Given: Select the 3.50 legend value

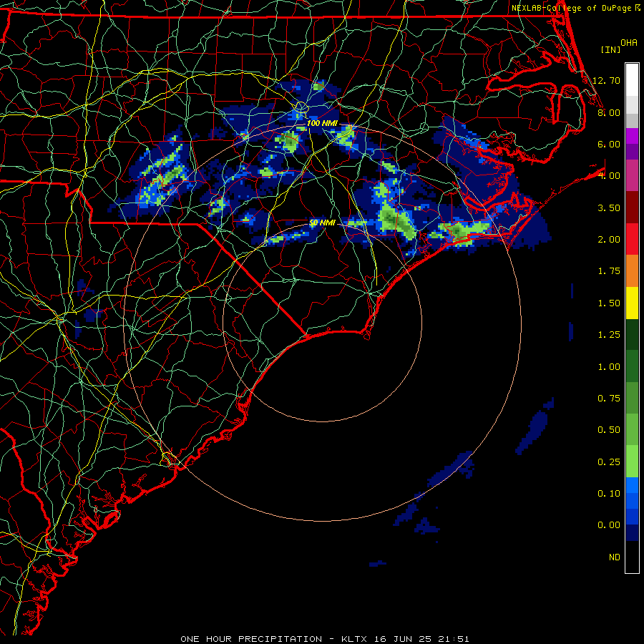Looking at the screenshot, I should coord(609,208).
